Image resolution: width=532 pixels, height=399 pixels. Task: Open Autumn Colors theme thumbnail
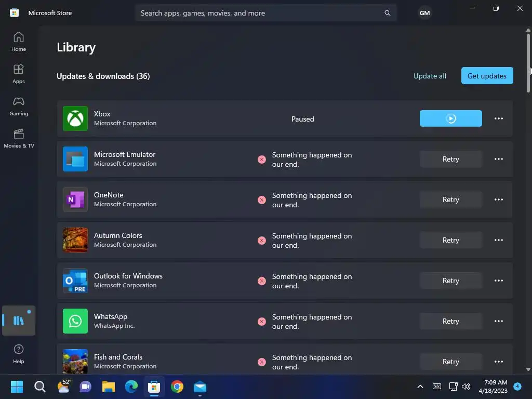pos(75,240)
